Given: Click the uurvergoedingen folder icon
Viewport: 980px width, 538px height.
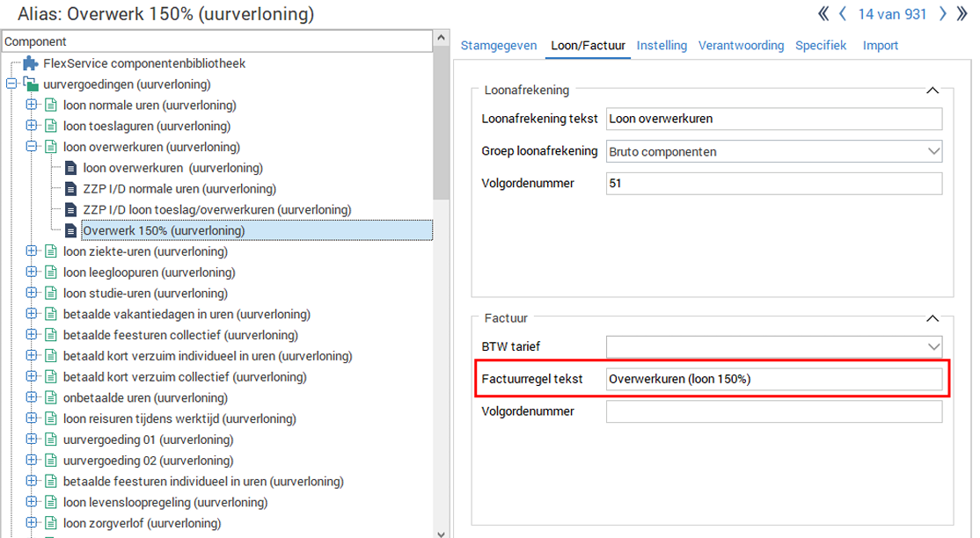Looking at the screenshot, I should pos(31,84).
